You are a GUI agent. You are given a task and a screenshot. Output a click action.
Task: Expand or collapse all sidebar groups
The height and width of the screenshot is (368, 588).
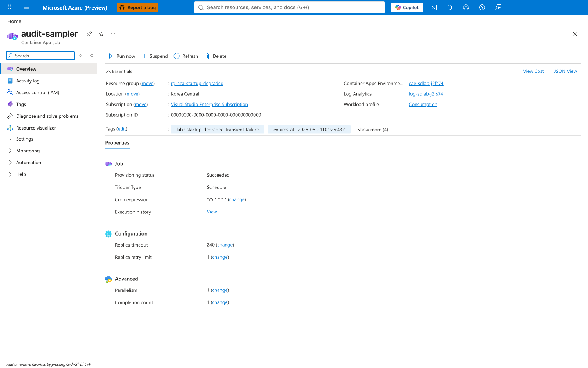point(80,56)
